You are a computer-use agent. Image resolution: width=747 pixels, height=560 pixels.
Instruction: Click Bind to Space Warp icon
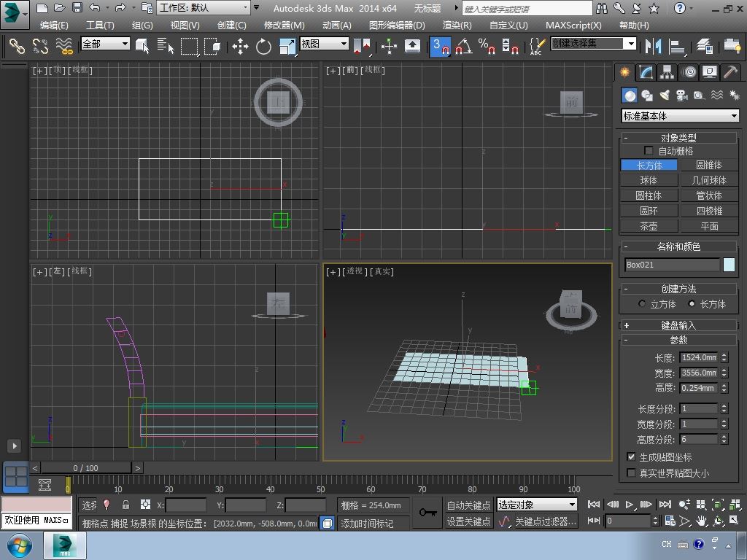(x=64, y=46)
